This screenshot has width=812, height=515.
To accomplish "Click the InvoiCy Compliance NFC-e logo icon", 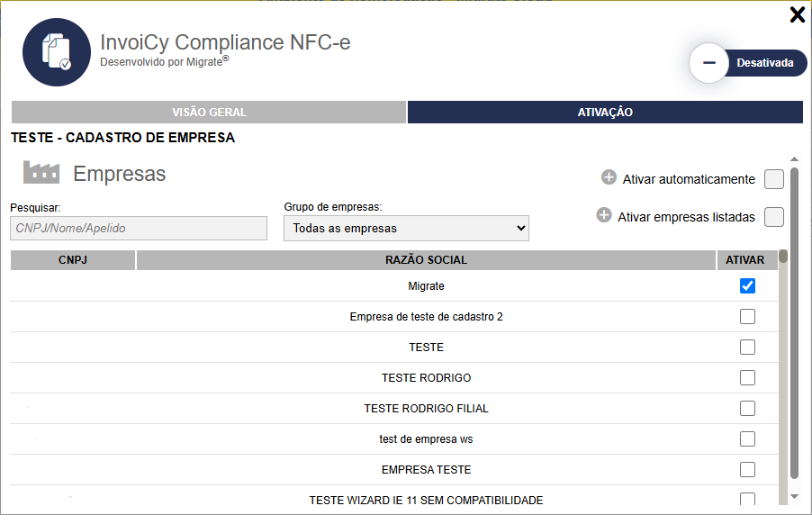I will (x=57, y=52).
